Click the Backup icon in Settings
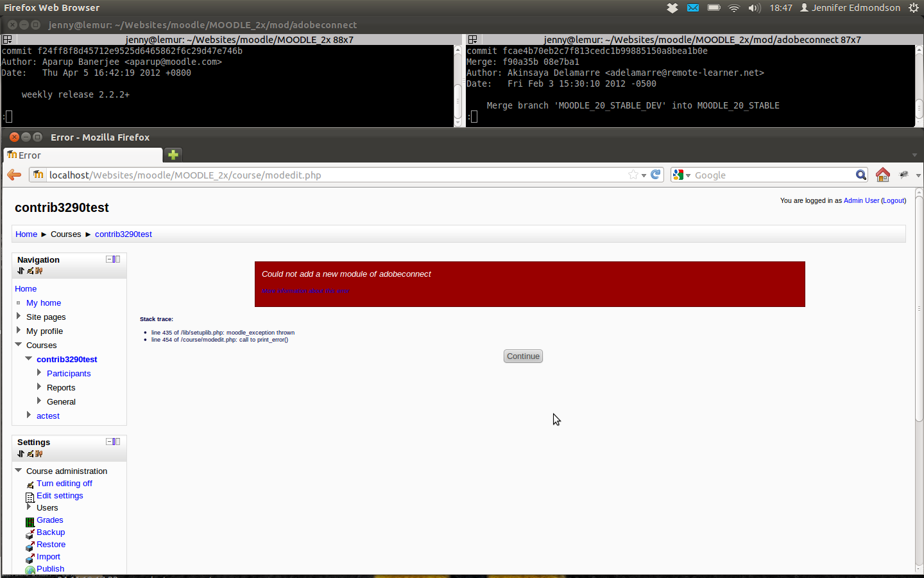 [x=30, y=533]
